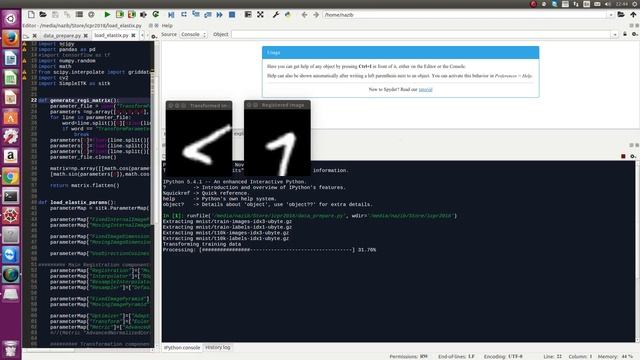
Task: Step over current line debug icon
Action: (x=184, y=15)
